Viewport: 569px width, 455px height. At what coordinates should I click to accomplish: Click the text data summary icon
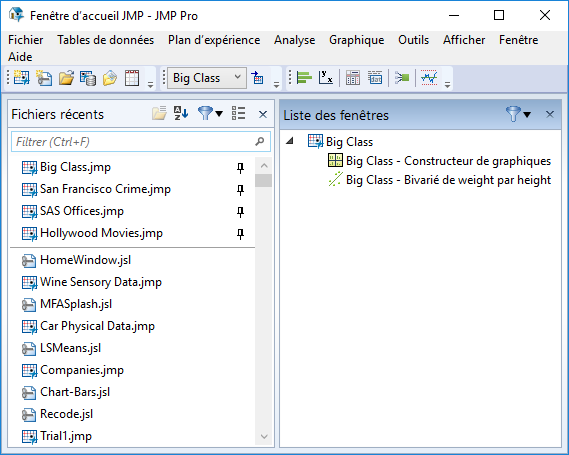point(375,78)
